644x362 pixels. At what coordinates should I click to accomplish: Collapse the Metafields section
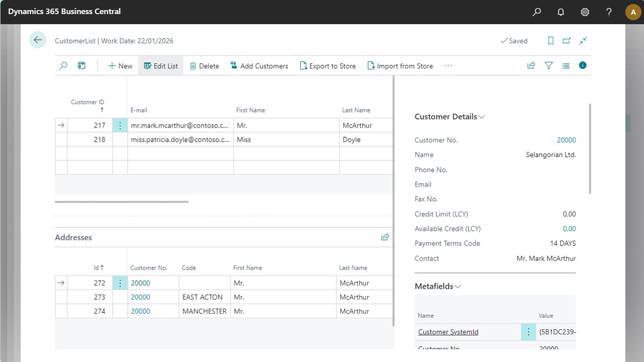click(x=438, y=286)
